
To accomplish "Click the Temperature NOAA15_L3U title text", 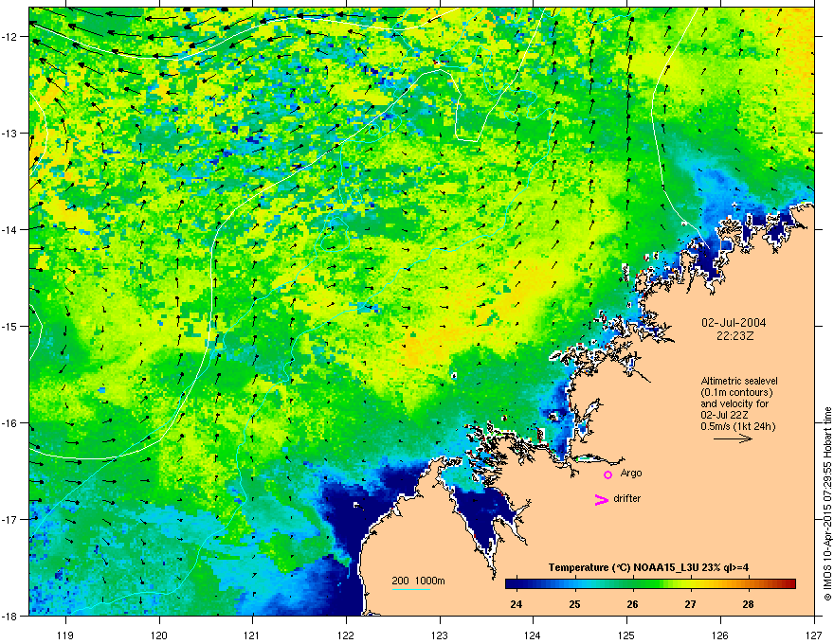I will pos(648,567).
